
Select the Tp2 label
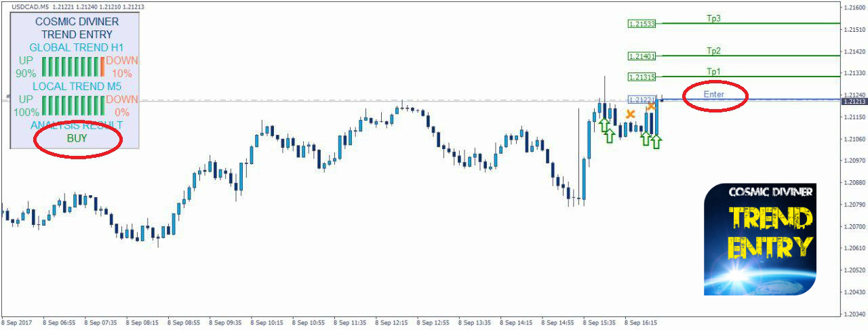(x=713, y=51)
